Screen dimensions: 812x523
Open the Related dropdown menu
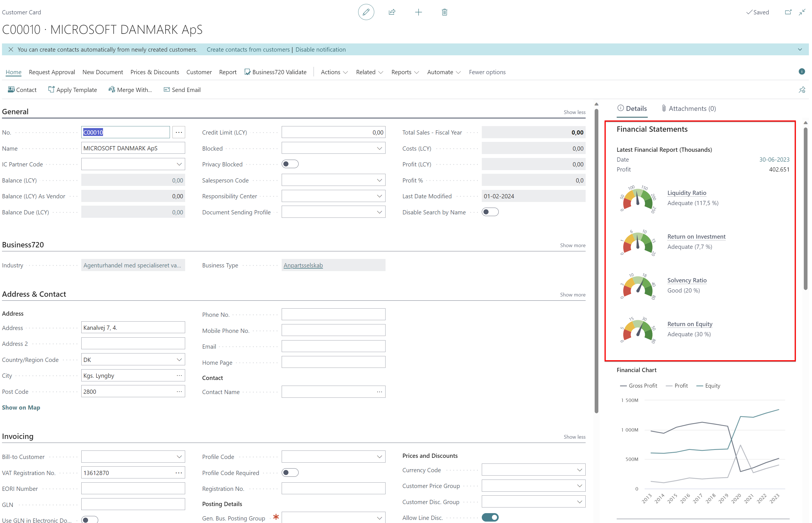(x=369, y=72)
